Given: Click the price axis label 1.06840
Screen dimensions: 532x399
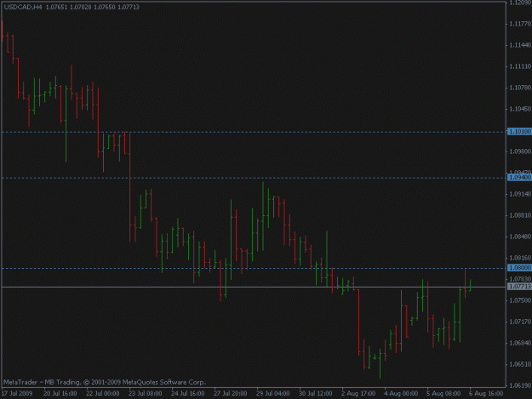Looking at the screenshot, I should click(520, 343).
